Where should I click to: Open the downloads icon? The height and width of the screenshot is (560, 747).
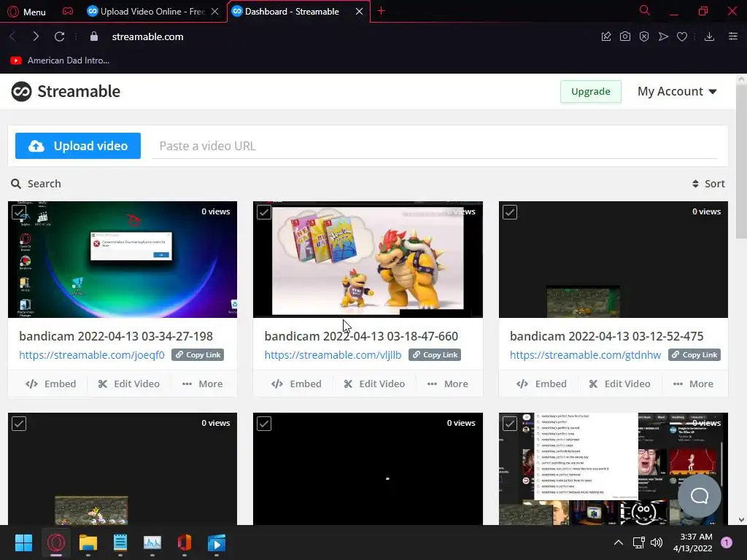pos(709,36)
